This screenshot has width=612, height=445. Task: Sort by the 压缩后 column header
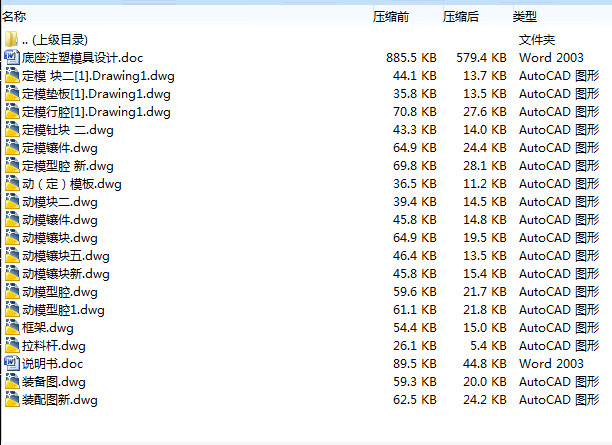coord(461,17)
